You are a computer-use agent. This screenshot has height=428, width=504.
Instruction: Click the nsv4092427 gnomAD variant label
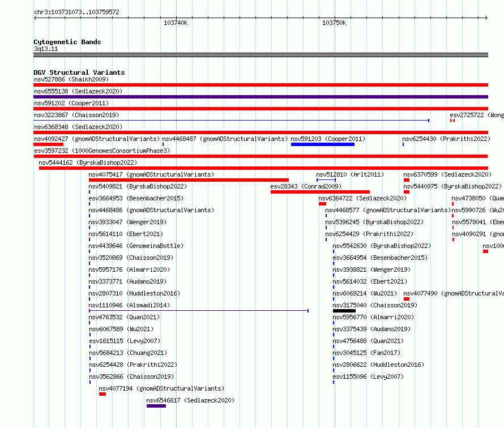[97, 139]
